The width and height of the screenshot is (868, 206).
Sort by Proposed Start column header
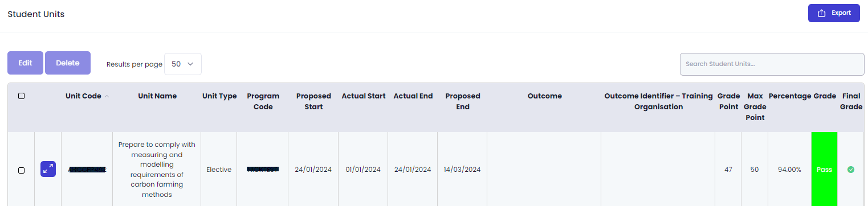(313, 101)
